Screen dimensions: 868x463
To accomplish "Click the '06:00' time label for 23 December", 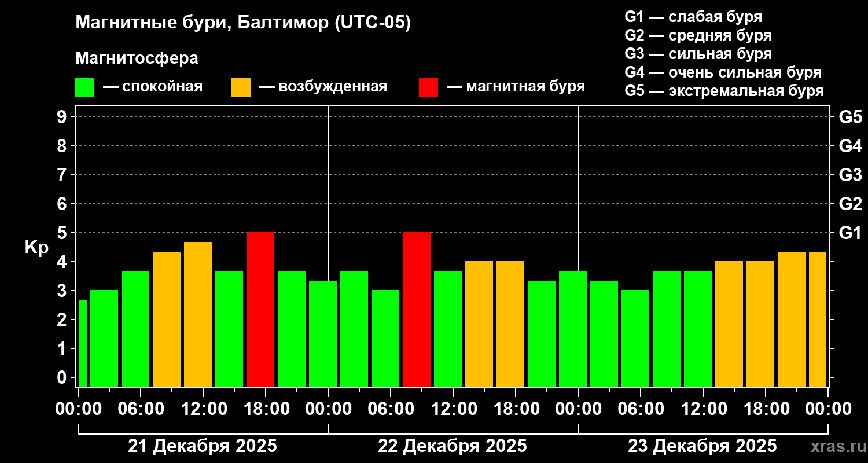I will [641, 409].
